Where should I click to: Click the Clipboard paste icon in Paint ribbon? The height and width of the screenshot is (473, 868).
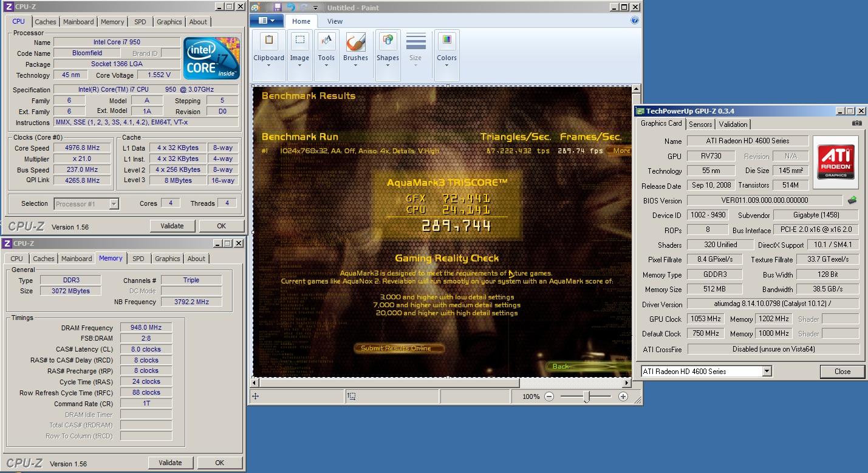[268, 41]
